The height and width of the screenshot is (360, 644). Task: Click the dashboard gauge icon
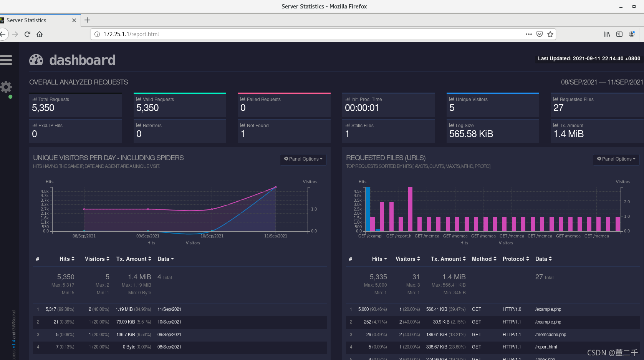point(36,60)
